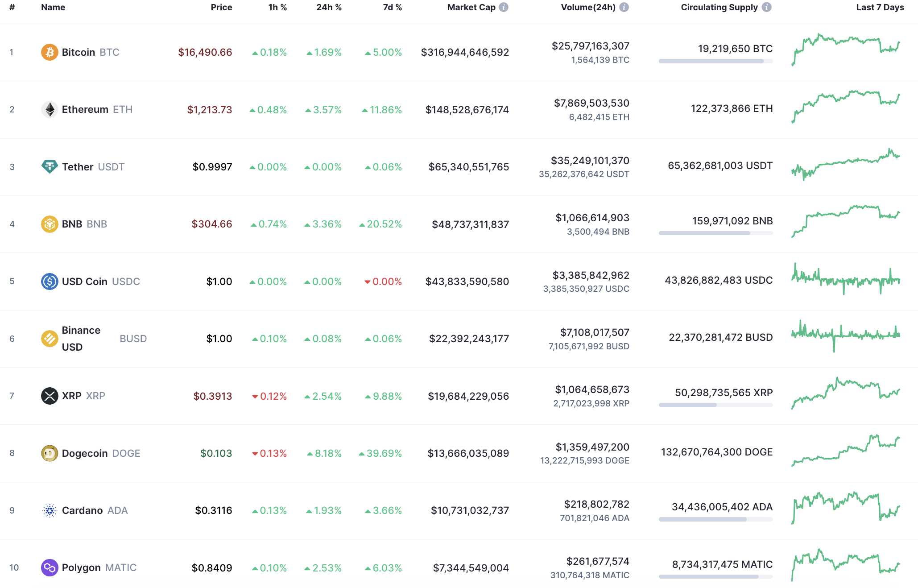Click the XRP logo

coord(50,395)
